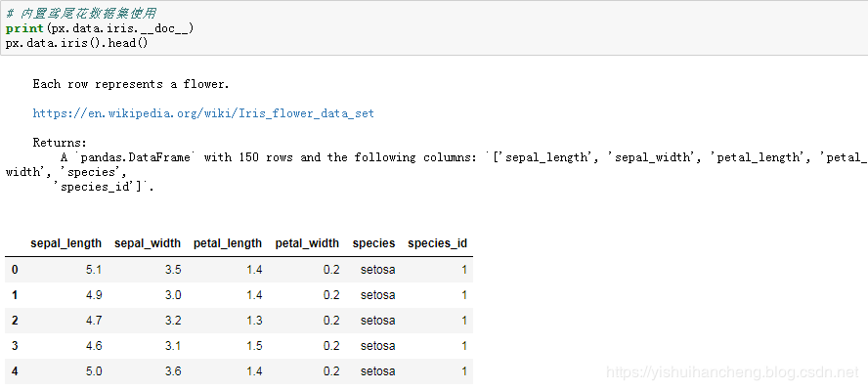The width and height of the screenshot is (868, 390).
Task: Click species_id value 1 in row 4
Action: pyautogui.click(x=464, y=371)
